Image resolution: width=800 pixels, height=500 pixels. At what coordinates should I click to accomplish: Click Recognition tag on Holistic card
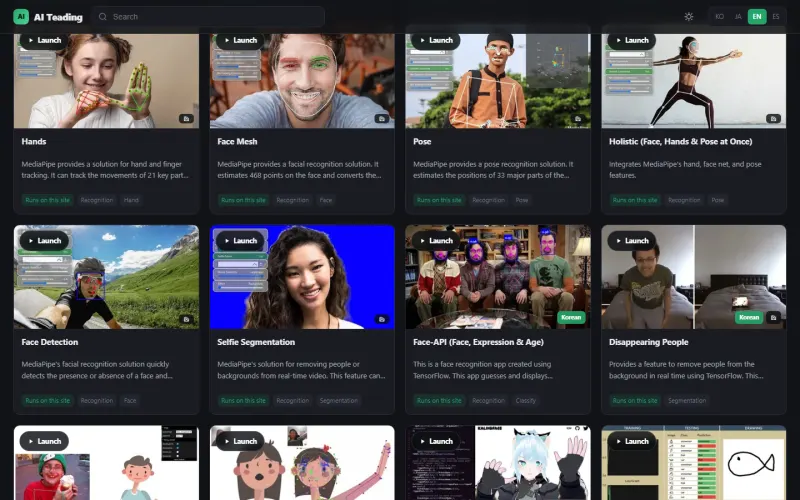coord(684,200)
